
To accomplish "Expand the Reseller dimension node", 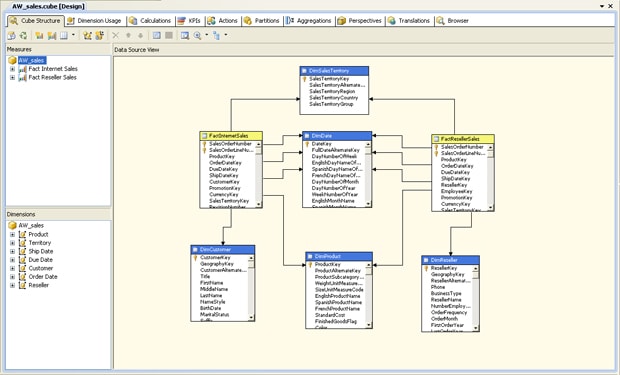I will click(12, 285).
